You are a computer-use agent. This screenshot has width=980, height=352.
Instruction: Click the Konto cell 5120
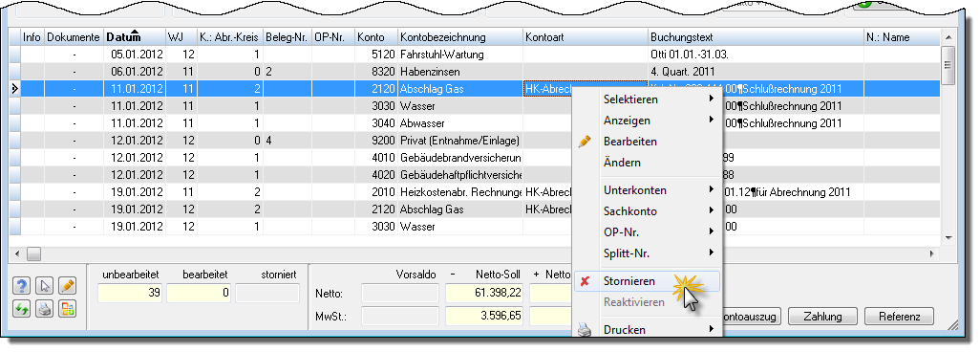(x=377, y=55)
